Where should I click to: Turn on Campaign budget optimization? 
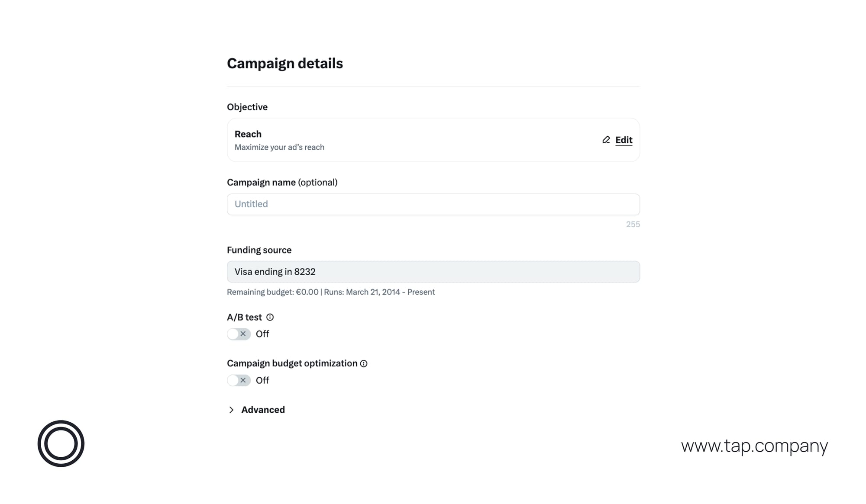pyautogui.click(x=239, y=380)
